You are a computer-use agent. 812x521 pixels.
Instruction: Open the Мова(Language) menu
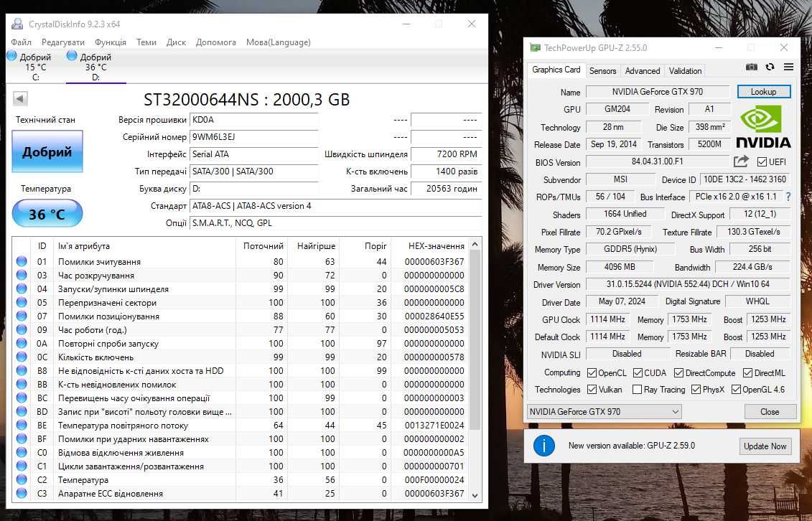279,42
